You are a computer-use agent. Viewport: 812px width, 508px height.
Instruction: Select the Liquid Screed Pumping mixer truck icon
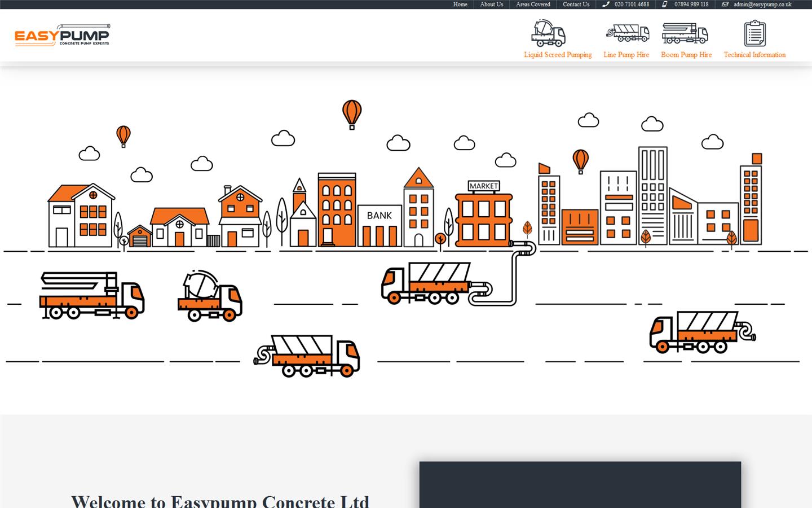point(548,34)
